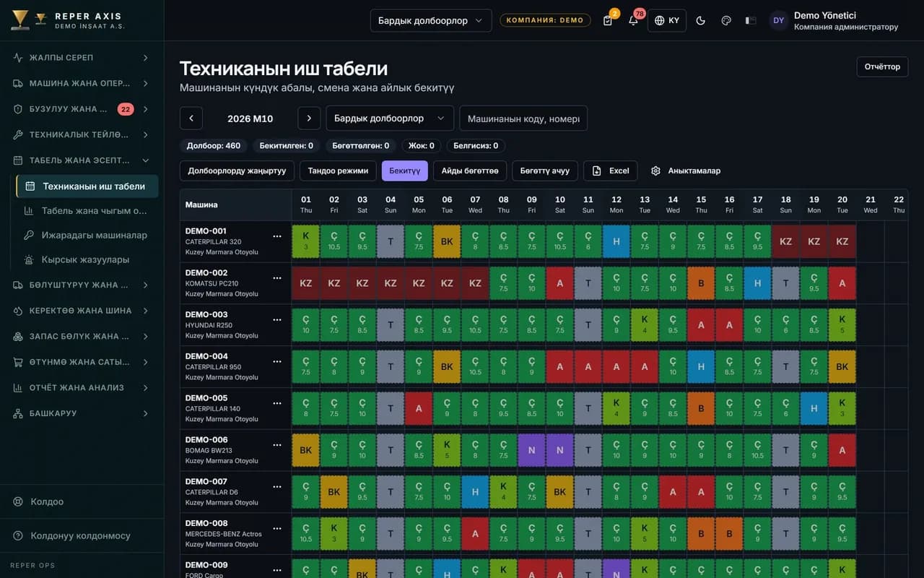The image size is (924, 578).
Task: Expand МАШИНА ЖАНА ОПЕР... sidebar section
Action: coord(82,83)
